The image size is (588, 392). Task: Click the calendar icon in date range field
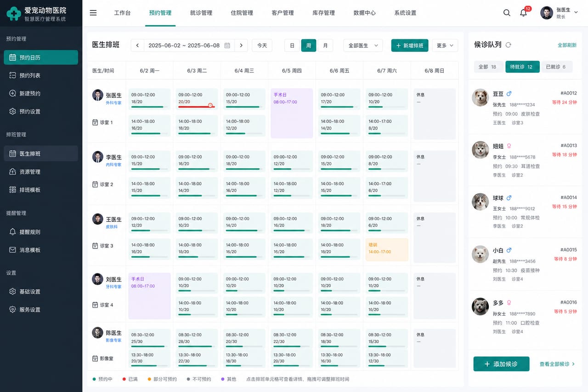click(227, 45)
